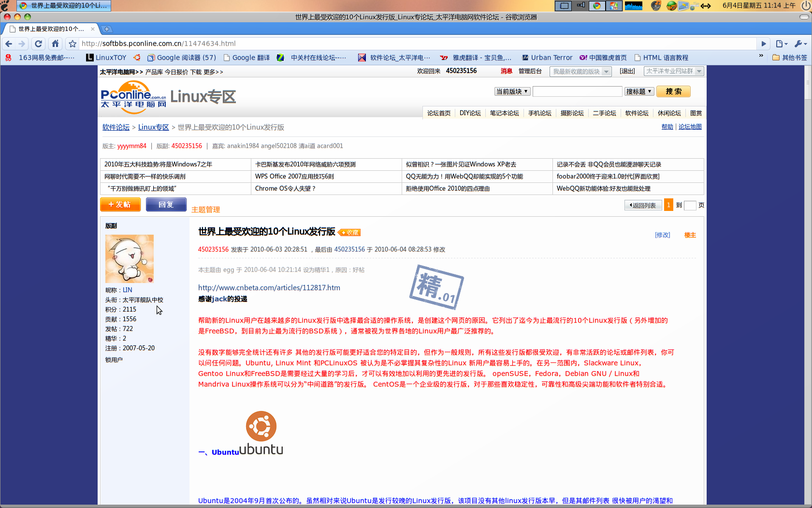Open the Google 阅读器 (57) bookmark
The image size is (812, 508).
click(182, 58)
